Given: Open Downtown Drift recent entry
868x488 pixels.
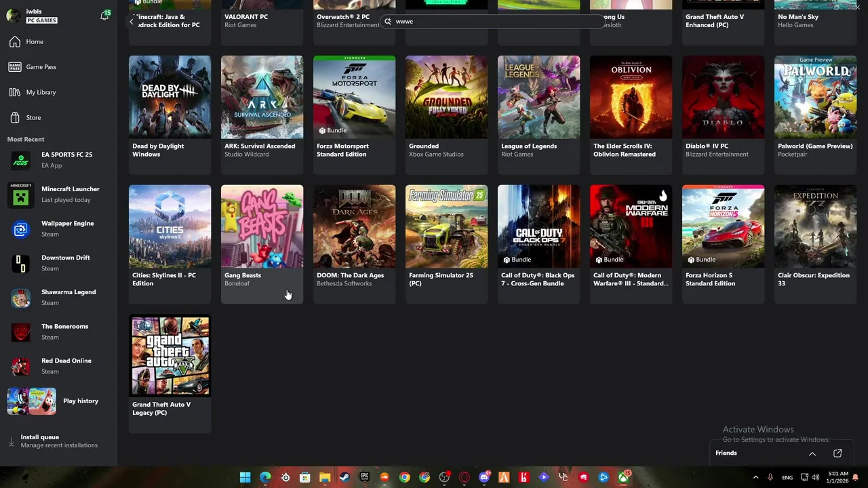Looking at the screenshot, I should [x=59, y=264].
